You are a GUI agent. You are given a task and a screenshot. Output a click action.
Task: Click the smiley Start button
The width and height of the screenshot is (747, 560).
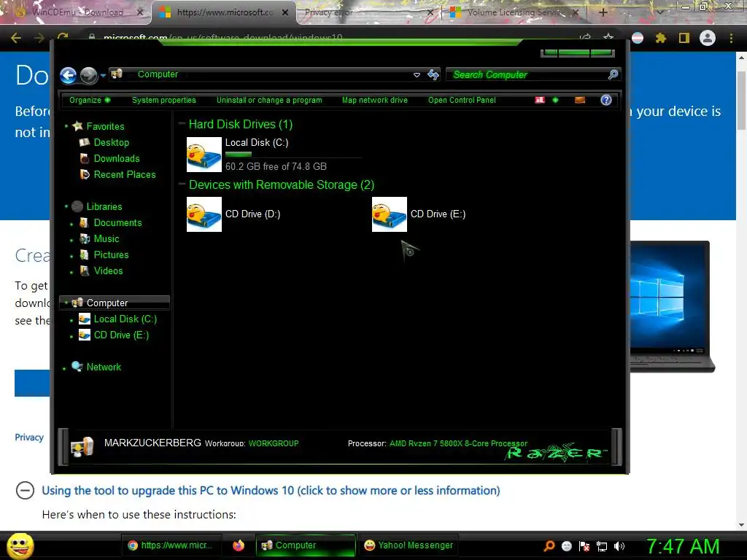(20, 545)
